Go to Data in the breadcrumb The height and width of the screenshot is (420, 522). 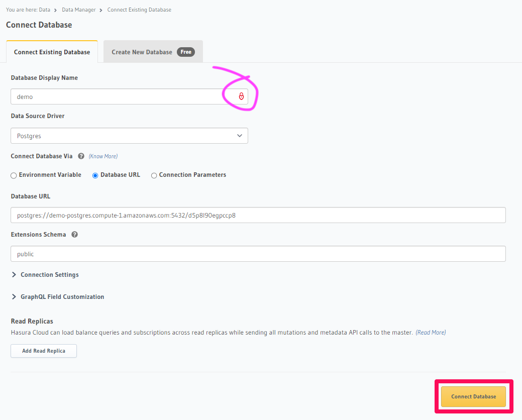pos(44,10)
